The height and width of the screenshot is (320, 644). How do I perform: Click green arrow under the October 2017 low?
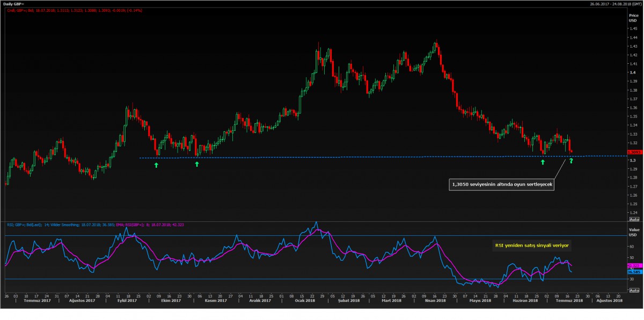coord(156,165)
